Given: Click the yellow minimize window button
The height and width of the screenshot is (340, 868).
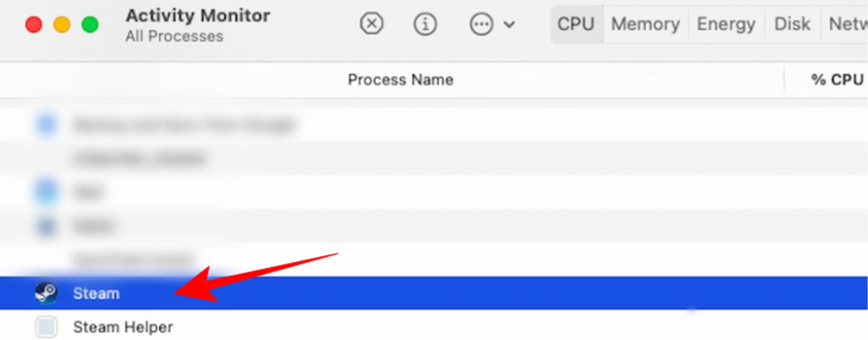Looking at the screenshot, I should [x=62, y=25].
